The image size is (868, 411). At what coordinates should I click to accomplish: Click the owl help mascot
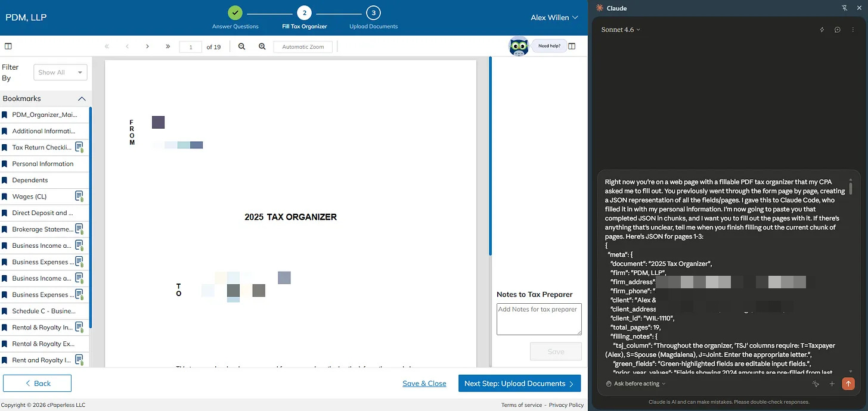click(x=519, y=46)
